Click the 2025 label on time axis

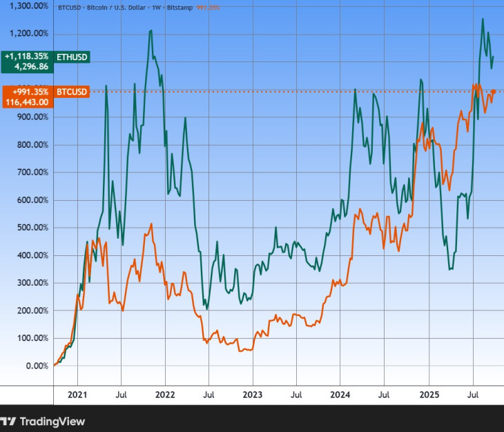428,395
